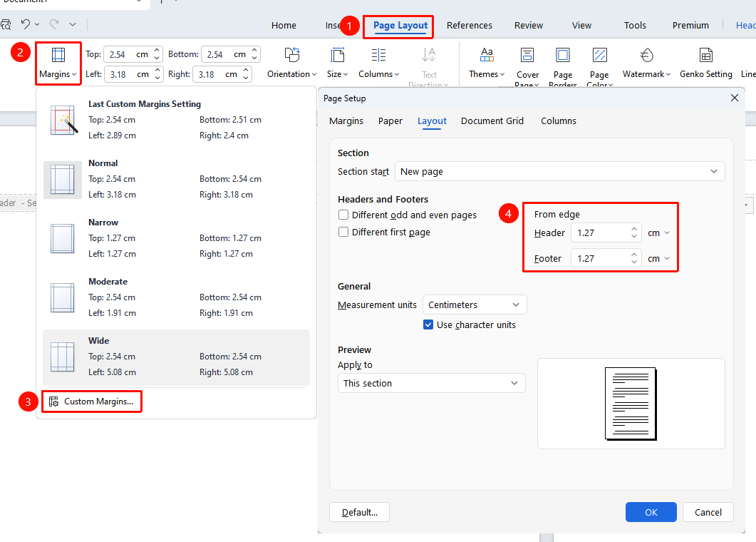Screen dimensions: 756x542
Task: Open the References ribbon tab
Action: point(469,25)
